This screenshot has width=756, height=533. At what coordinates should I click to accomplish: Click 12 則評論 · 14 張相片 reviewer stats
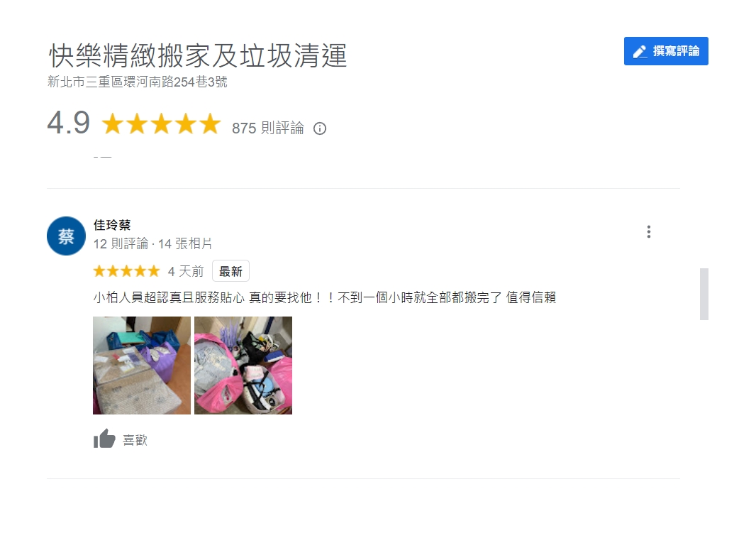click(153, 243)
